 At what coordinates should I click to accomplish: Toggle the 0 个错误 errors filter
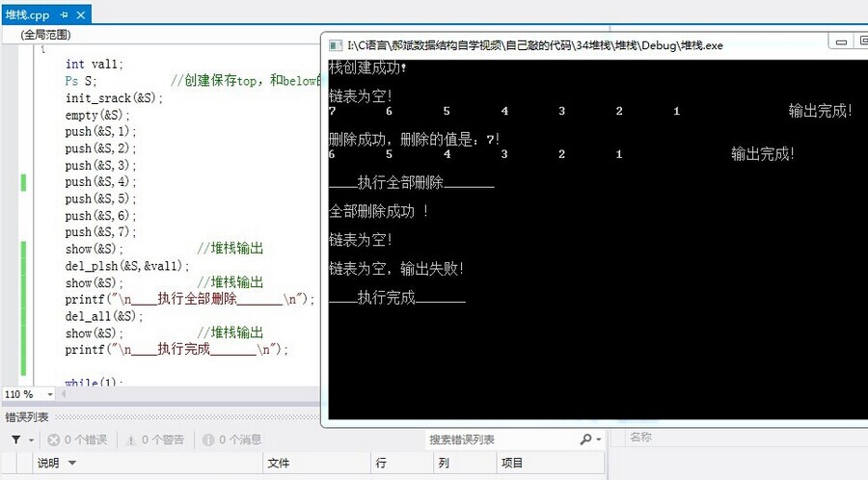(x=78, y=440)
